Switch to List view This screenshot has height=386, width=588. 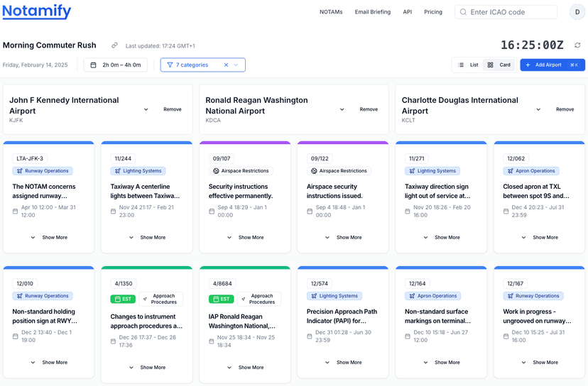click(x=468, y=65)
